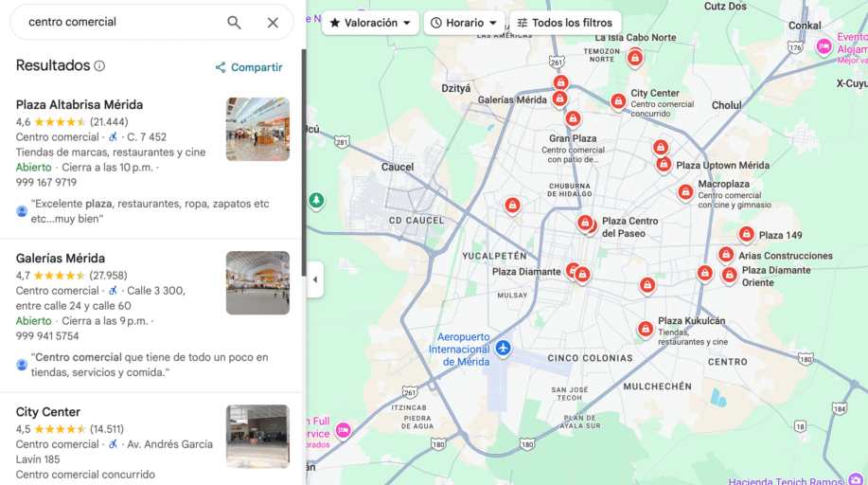This screenshot has width=868, height=485.
Task: Click the Plaza Uptown Mérida map label
Action: coord(722,165)
